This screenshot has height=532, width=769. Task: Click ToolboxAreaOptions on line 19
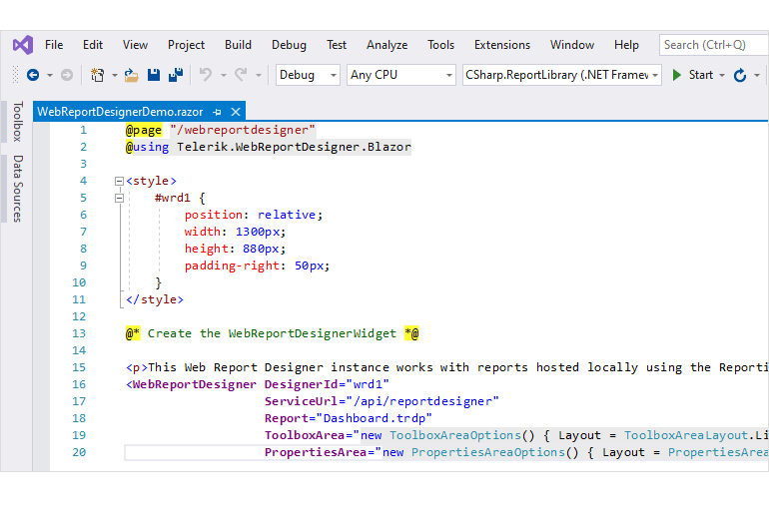(x=454, y=435)
